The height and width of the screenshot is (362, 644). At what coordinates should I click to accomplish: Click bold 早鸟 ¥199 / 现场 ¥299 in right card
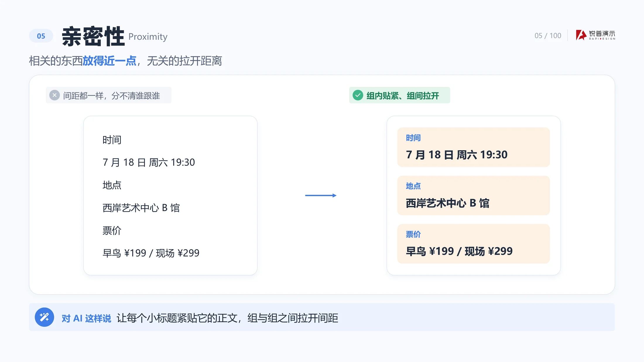point(459,251)
